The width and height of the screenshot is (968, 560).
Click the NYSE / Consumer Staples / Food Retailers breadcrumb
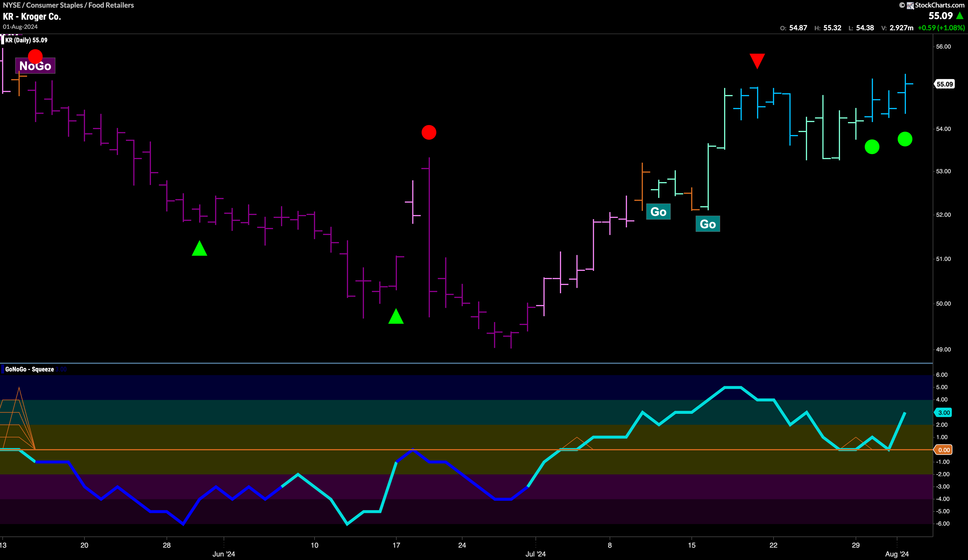click(x=68, y=5)
